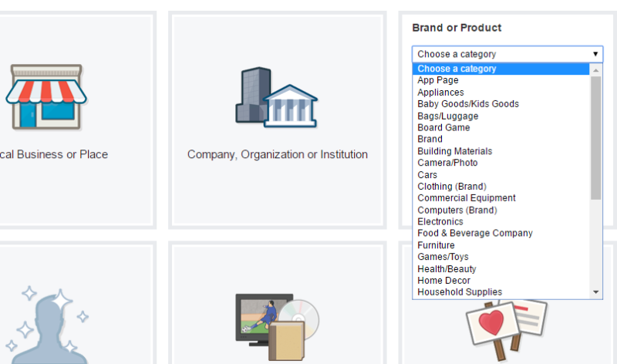
Task: Choose Clothing (Brand) category
Action: [x=501, y=187]
